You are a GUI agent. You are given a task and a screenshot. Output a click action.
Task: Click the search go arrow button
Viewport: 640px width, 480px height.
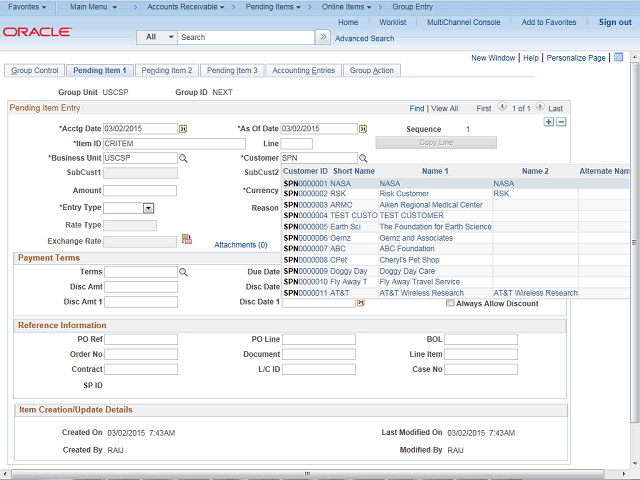pyautogui.click(x=322, y=37)
